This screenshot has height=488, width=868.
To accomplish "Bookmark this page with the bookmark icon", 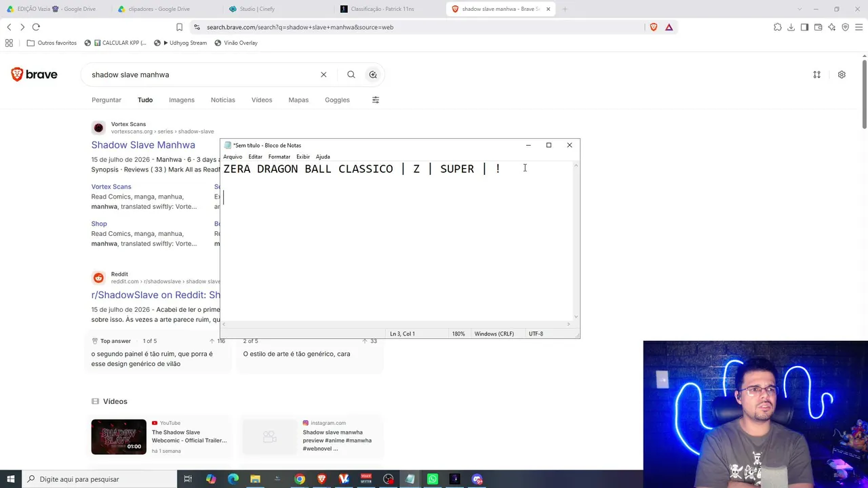I will [179, 27].
